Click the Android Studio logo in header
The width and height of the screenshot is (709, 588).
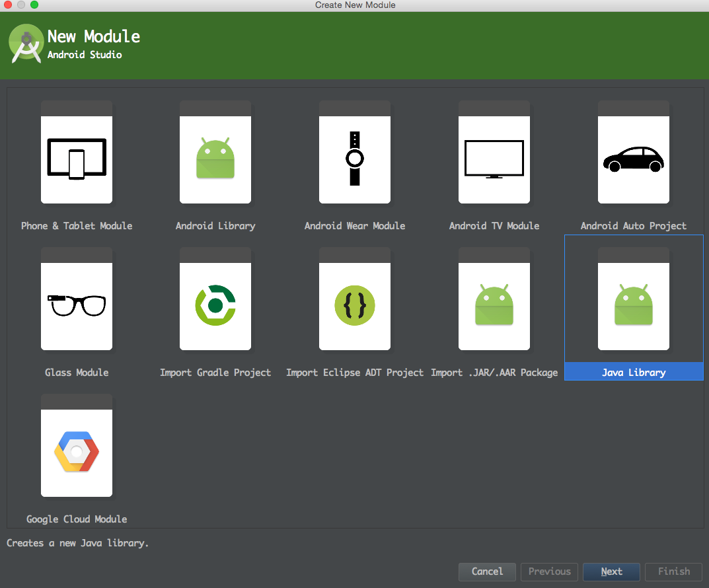[x=26, y=44]
